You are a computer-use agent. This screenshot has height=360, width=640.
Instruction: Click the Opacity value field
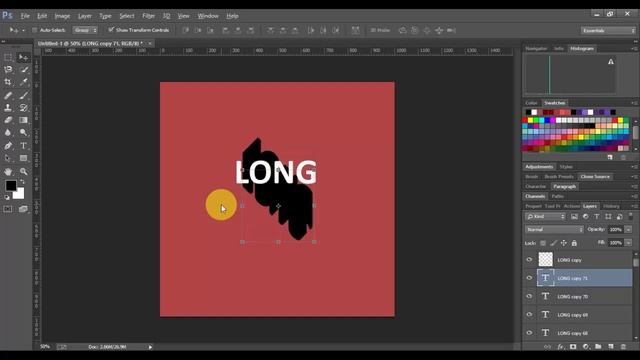click(616, 230)
